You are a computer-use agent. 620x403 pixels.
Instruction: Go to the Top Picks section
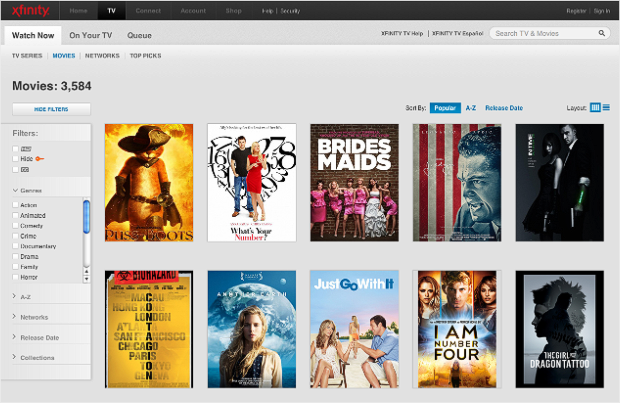[x=146, y=56]
